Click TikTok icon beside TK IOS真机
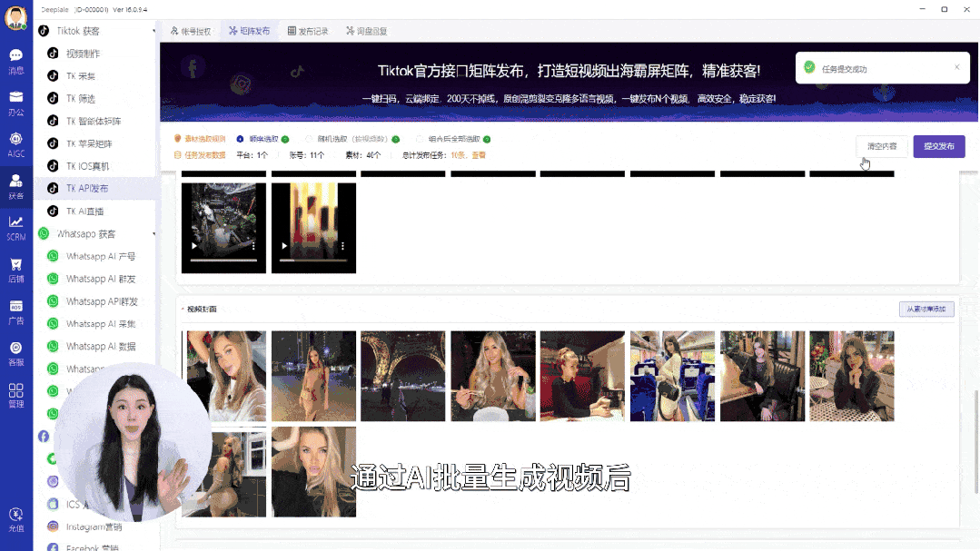The image size is (980, 551). coord(53,166)
